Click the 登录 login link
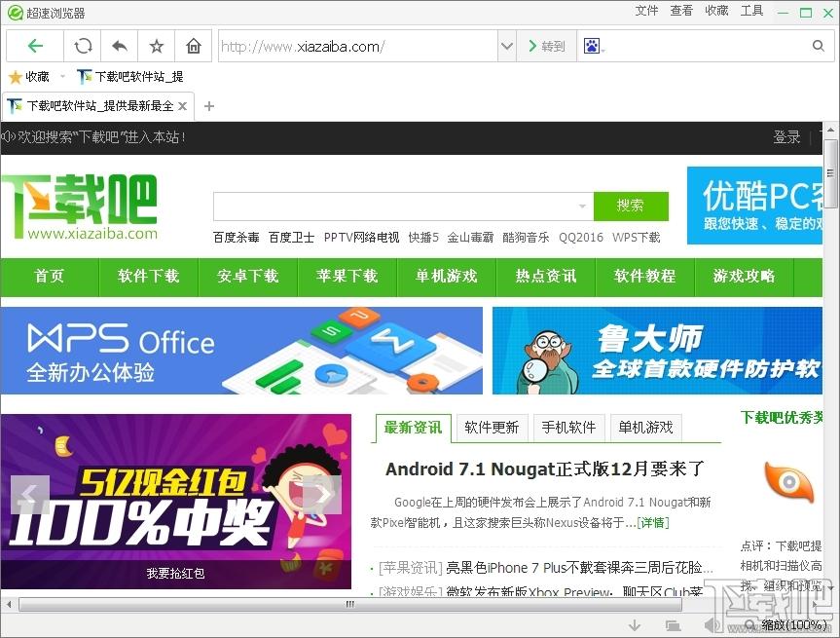The height and width of the screenshot is (638, 840). pos(786,137)
